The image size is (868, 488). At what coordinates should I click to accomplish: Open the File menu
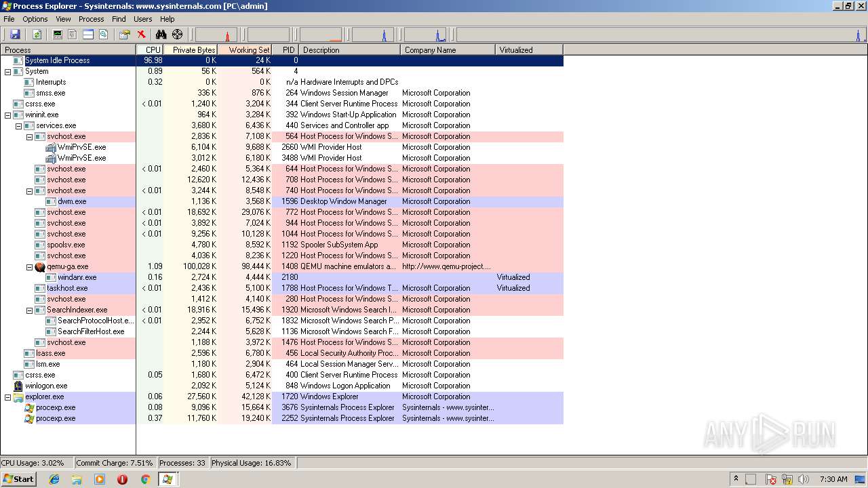[x=9, y=19]
